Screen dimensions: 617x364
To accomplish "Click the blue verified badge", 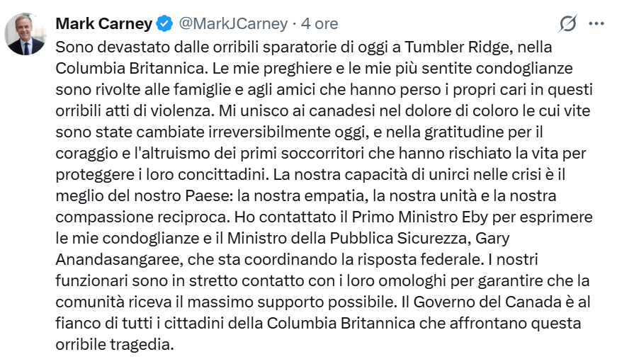I will point(164,24).
